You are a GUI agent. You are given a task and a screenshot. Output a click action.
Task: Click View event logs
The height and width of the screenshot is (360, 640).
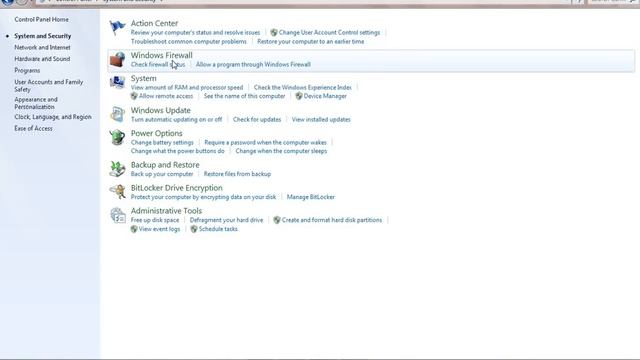point(159,229)
